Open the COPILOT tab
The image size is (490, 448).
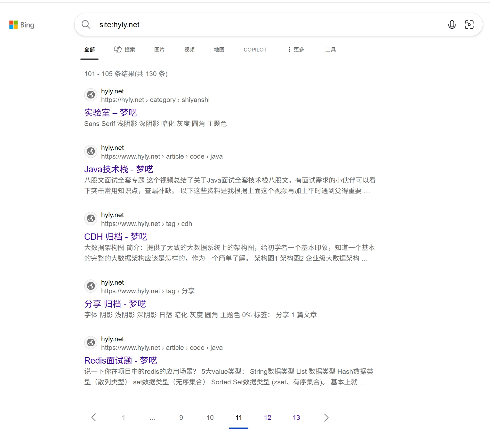255,50
